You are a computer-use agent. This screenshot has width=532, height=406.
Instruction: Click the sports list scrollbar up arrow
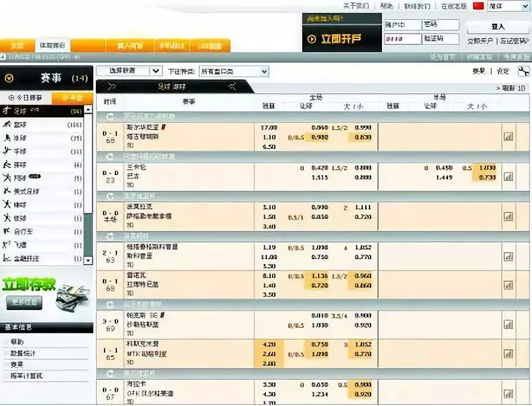point(88,109)
